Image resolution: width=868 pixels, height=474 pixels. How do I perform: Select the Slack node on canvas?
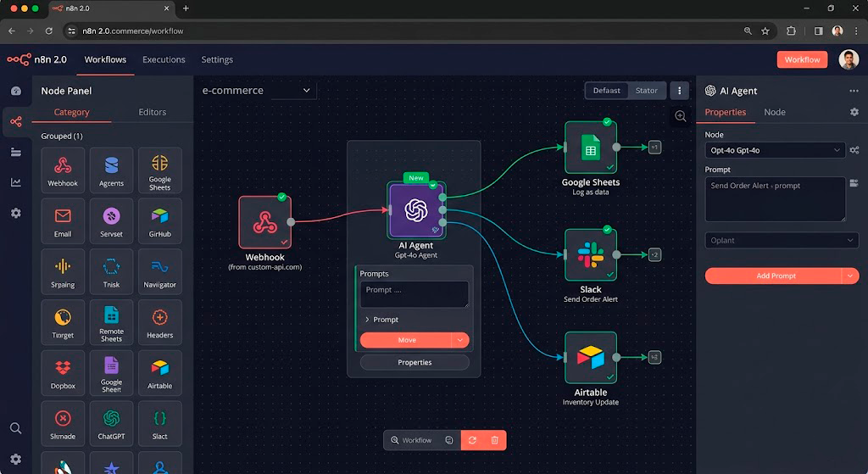click(x=590, y=254)
